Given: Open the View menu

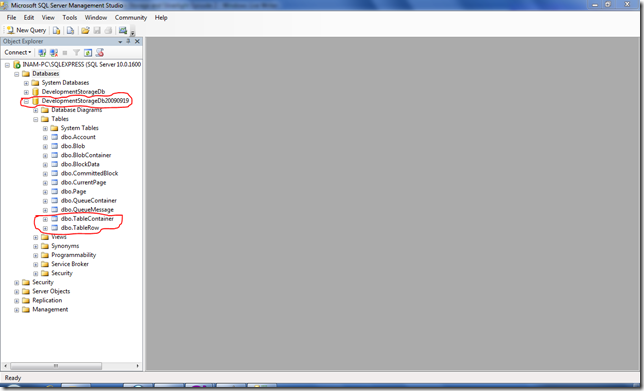Looking at the screenshot, I should click(x=48, y=18).
